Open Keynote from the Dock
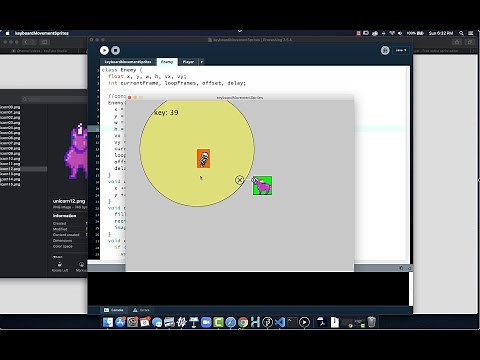The image size is (480, 360). point(194,322)
